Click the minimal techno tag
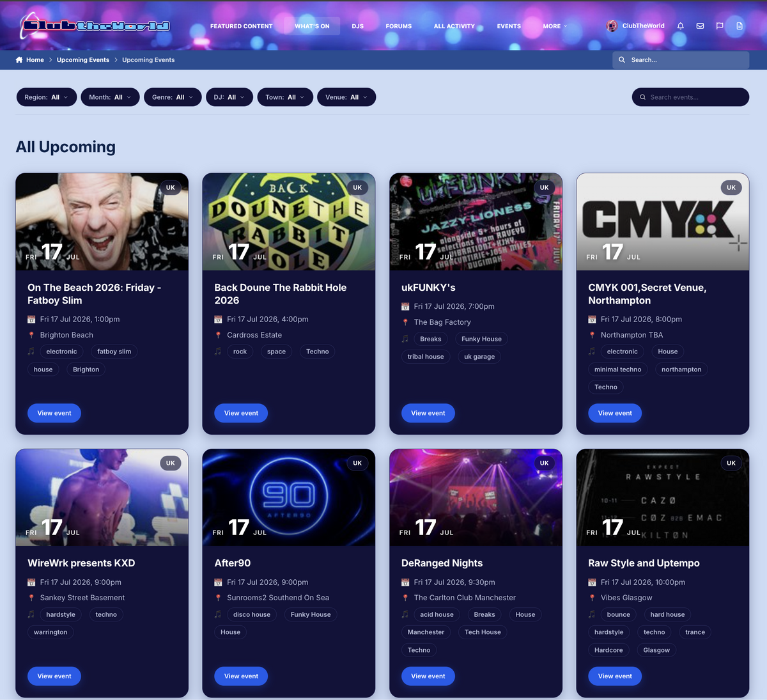The height and width of the screenshot is (700, 767). 617,369
